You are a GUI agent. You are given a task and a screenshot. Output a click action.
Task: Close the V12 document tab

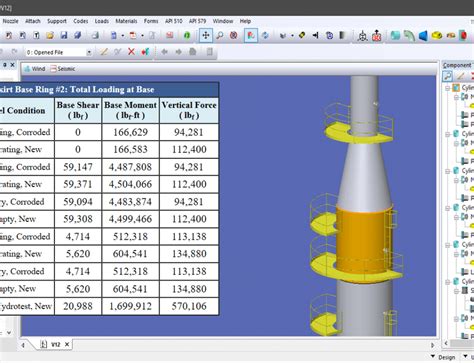pos(67,344)
